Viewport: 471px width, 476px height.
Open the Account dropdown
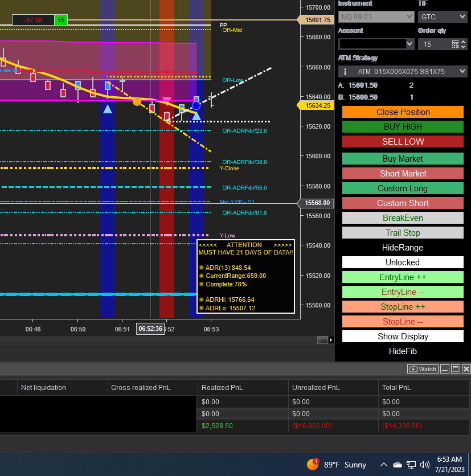376,44
